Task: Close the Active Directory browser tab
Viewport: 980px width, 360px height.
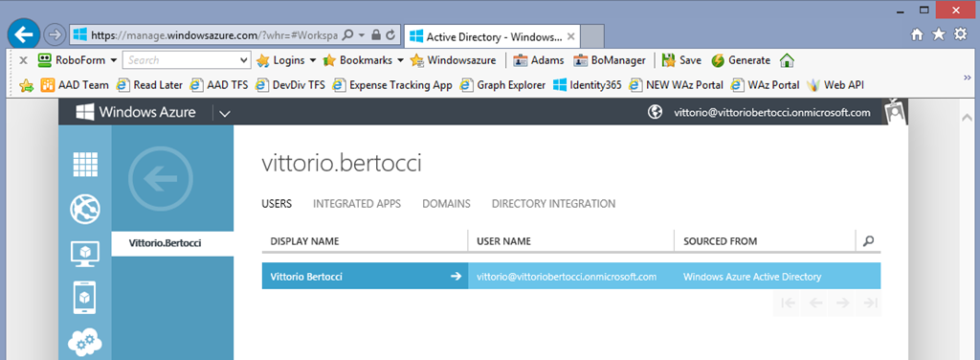Action: (570, 36)
